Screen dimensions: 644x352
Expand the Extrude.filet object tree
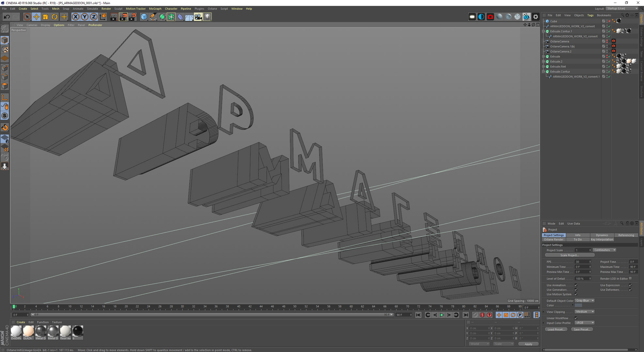pos(544,66)
